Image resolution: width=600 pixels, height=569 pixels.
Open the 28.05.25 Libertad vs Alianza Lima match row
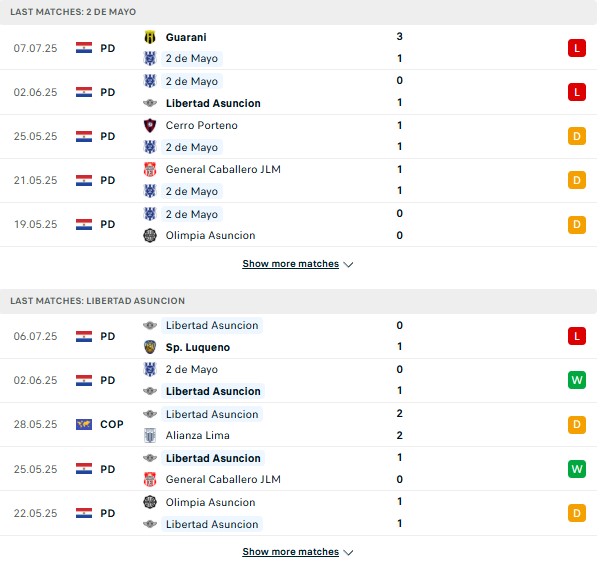click(x=298, y=424)
